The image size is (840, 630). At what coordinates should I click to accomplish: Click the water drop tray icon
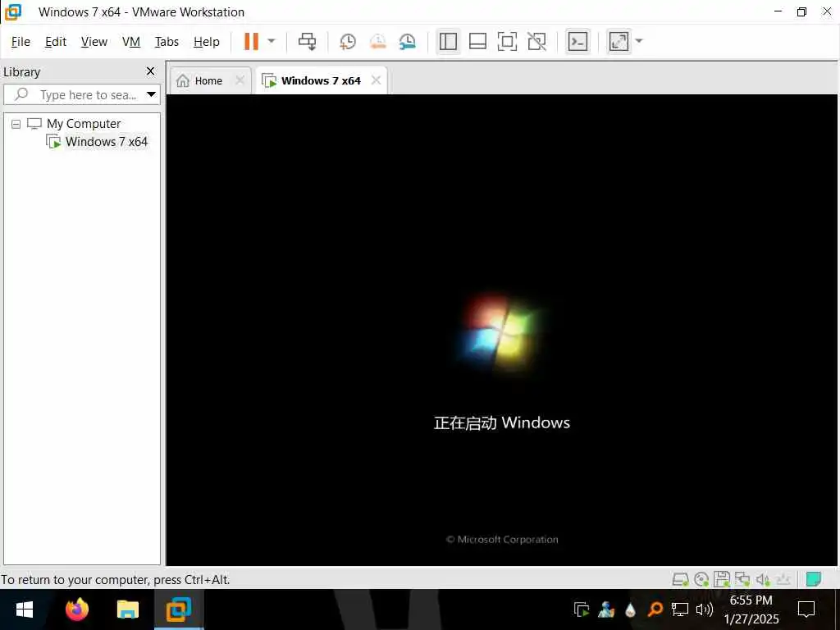tap(631, 609)
